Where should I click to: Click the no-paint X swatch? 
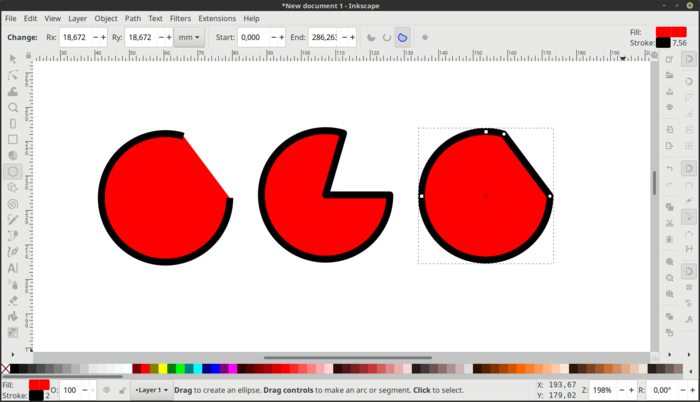tap(5, 368)
